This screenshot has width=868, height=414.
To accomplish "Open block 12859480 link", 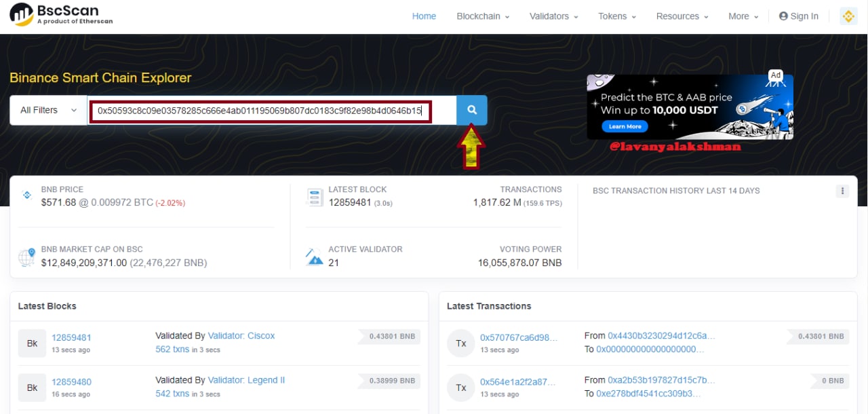I will (71, 381).
